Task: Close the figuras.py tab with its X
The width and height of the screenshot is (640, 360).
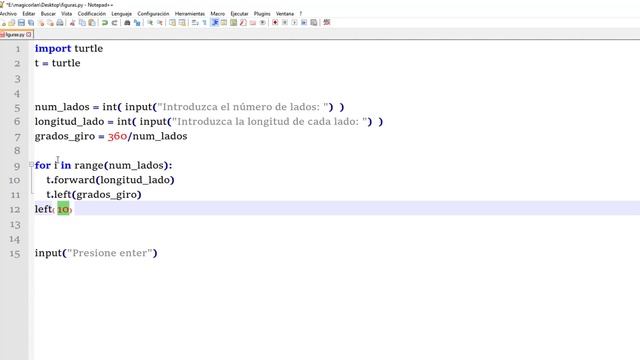Action: click(29, 35)
